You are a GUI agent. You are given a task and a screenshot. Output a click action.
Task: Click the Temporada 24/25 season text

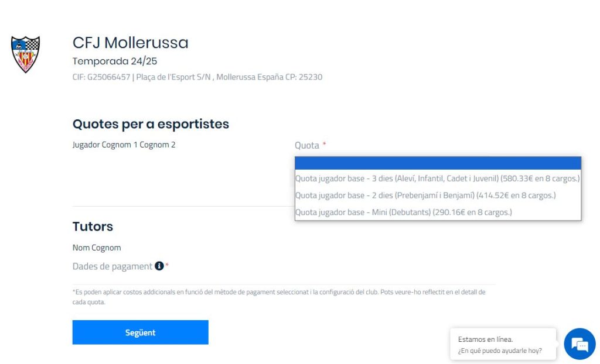pos(115,61)
